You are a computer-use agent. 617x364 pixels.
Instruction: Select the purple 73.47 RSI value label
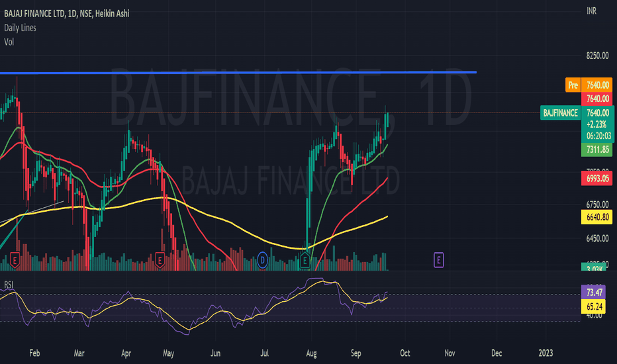pyautogui.click(x=594, y=293)
